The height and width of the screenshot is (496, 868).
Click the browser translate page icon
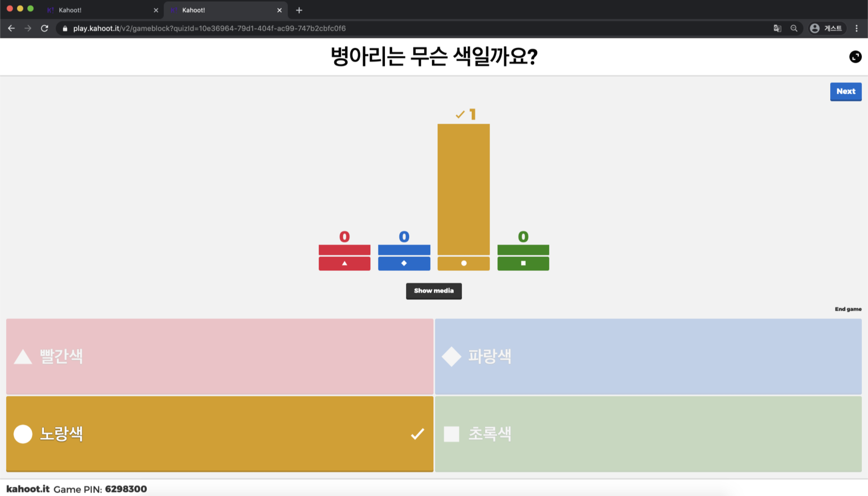777,28
